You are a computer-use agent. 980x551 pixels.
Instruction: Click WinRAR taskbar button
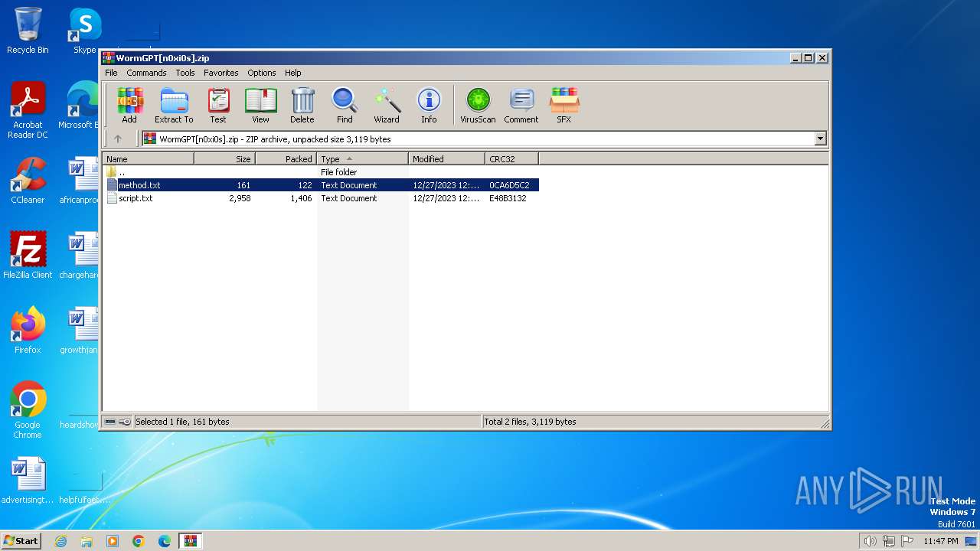pos(191,541)
